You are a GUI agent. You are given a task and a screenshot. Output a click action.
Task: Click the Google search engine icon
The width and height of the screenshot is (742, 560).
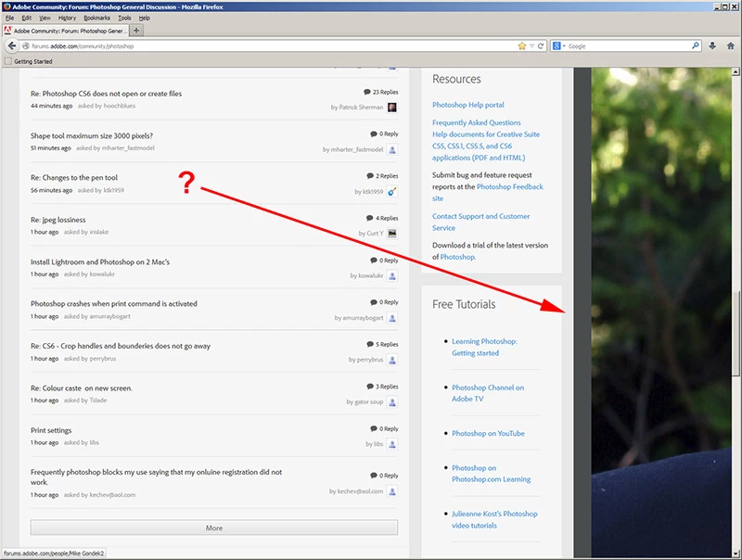(x=556, y=45)
